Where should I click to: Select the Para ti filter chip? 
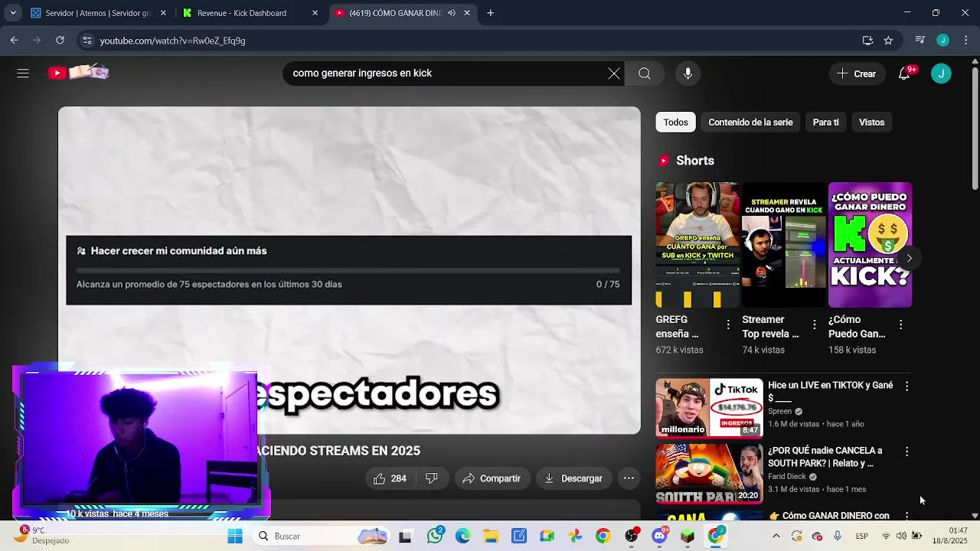tap(825, 122)
